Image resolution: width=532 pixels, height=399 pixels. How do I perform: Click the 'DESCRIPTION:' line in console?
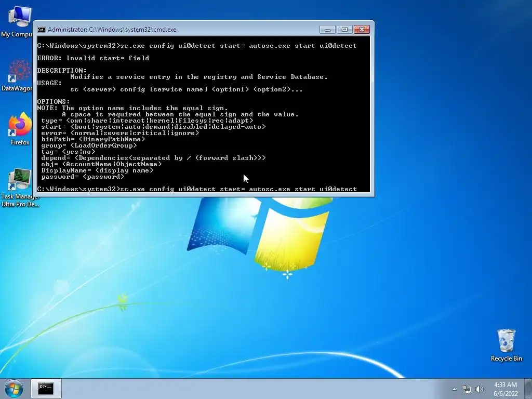coord(62,70)
